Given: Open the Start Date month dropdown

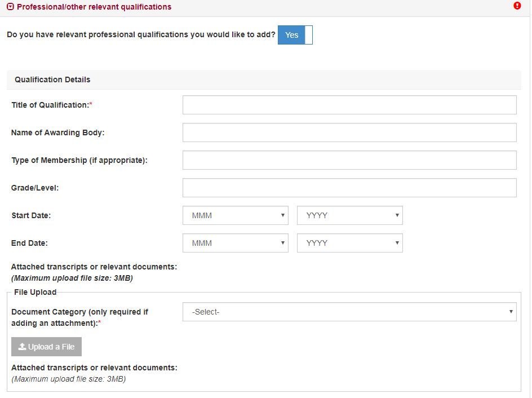Looking at the screenshot, I should click(236, 215).
